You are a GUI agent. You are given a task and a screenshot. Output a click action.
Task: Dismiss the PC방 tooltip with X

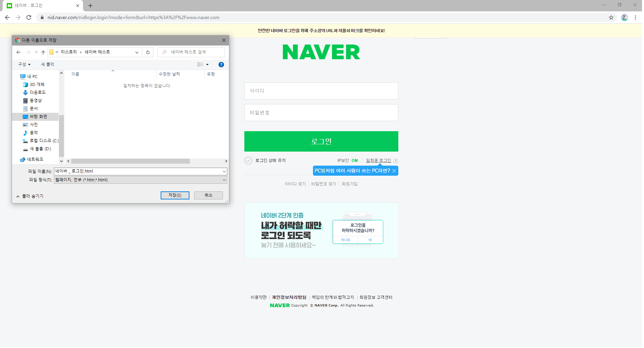pyautogui.click(x=394, y=171)
